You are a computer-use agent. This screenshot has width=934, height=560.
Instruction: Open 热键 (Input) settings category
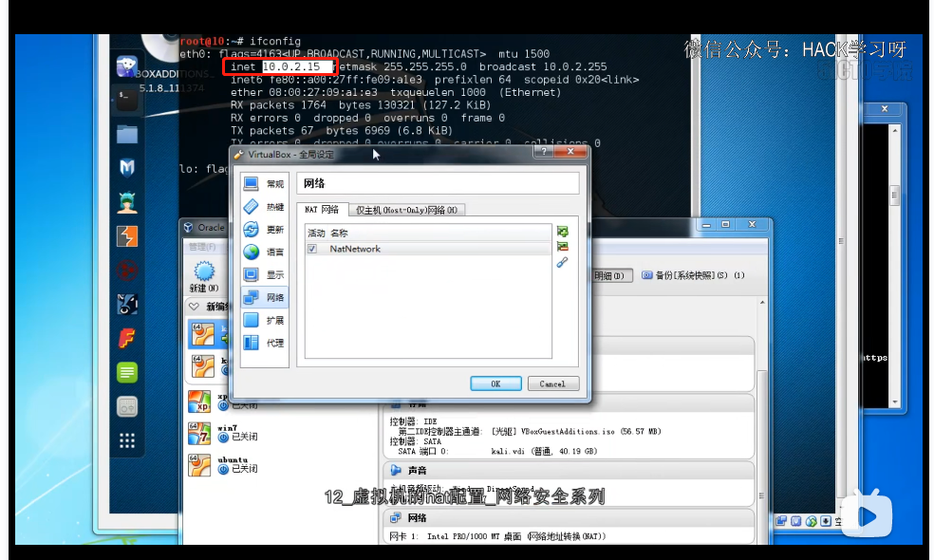(265, 207)
